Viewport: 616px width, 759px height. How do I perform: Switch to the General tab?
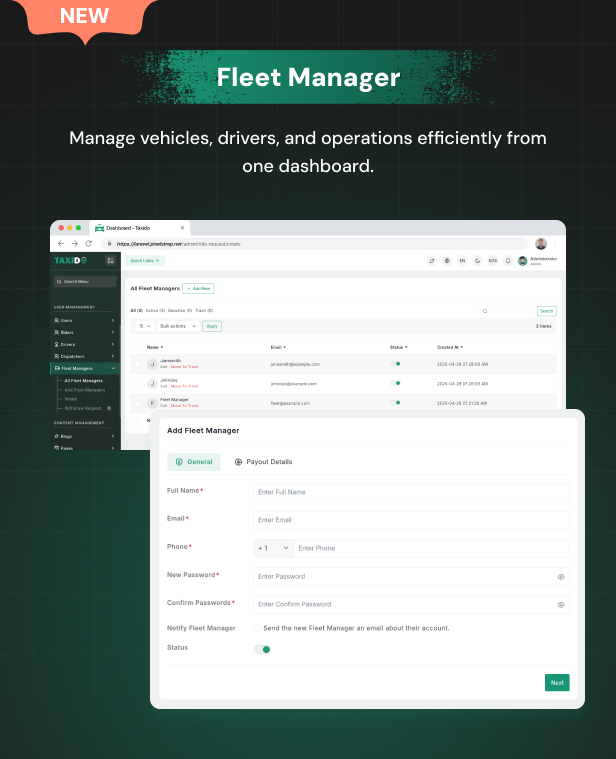[194, 462]
